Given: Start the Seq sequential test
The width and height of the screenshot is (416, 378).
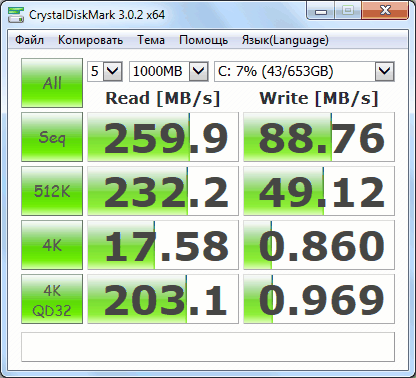Looking at the screenshot, I should (52, 137).
